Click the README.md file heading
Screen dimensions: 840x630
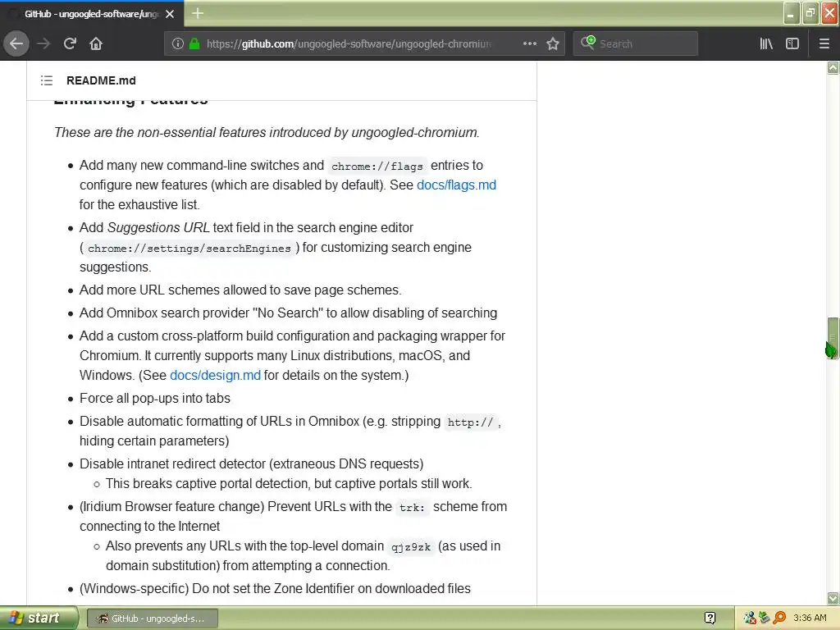(x=101, y=80)
